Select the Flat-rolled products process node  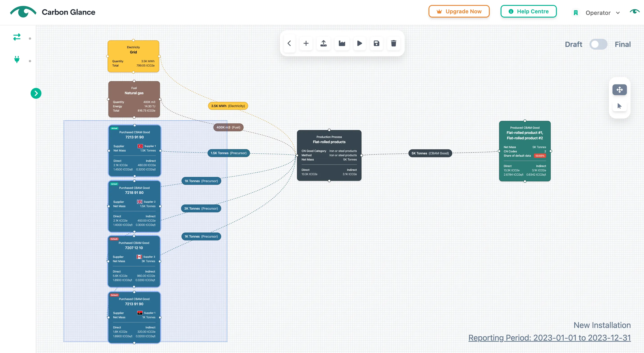point(329,155)
